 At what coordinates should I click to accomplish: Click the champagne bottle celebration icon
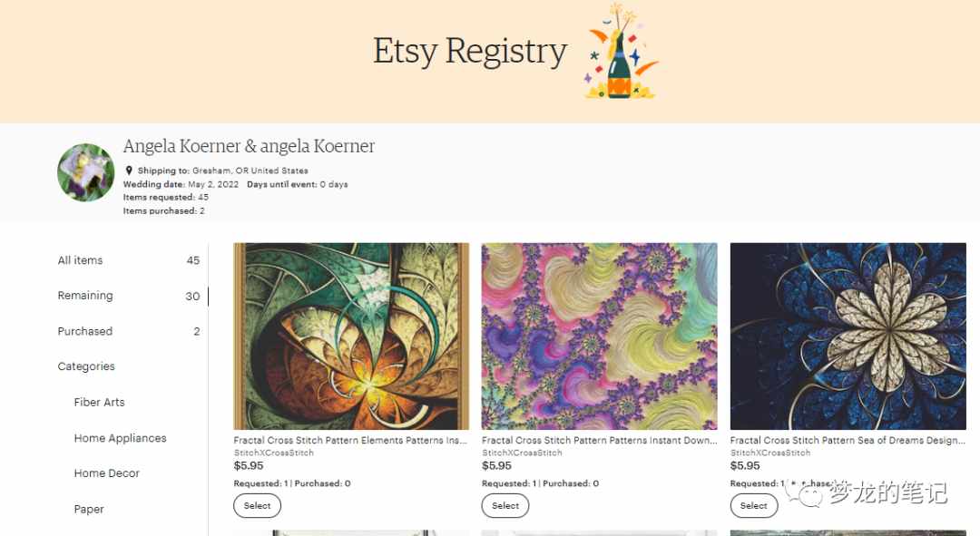point(621,51)
